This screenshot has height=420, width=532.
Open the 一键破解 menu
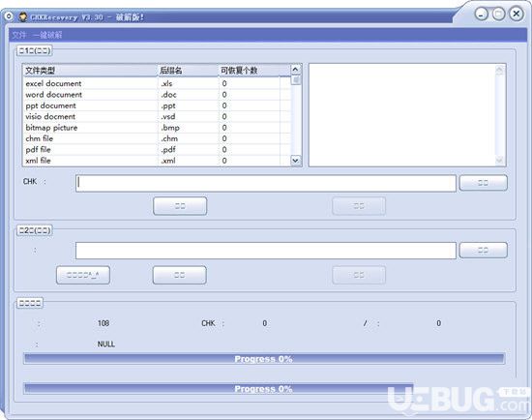pyautogui.click(x=47, y=35)
